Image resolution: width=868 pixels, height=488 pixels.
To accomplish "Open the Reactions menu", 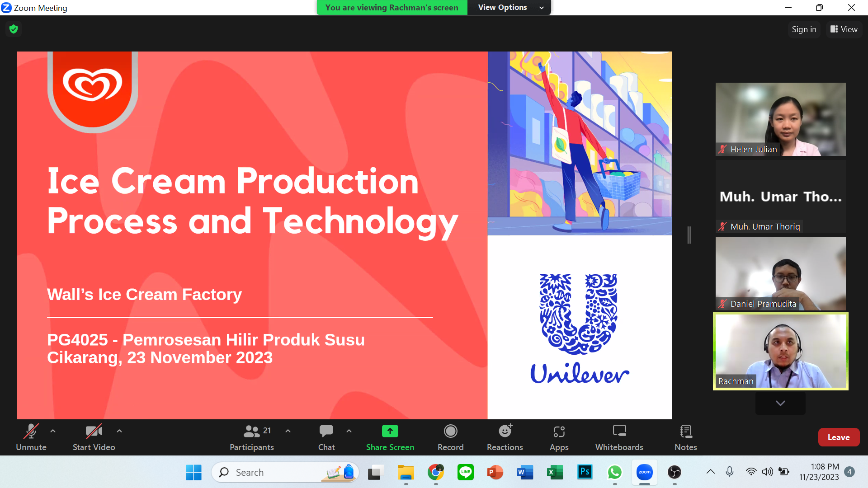I will click(x=505, y=437).
